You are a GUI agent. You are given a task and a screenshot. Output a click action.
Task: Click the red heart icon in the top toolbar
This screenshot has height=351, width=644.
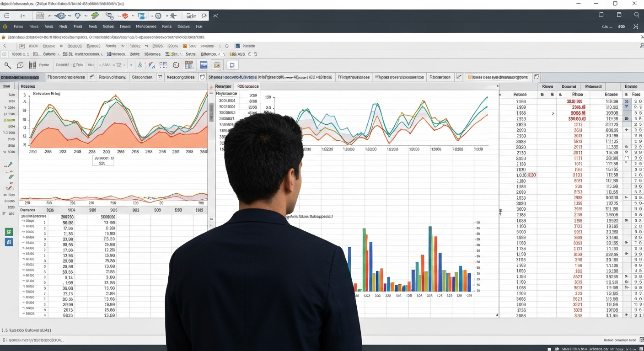pyautogui.click(x=124, y=16)
